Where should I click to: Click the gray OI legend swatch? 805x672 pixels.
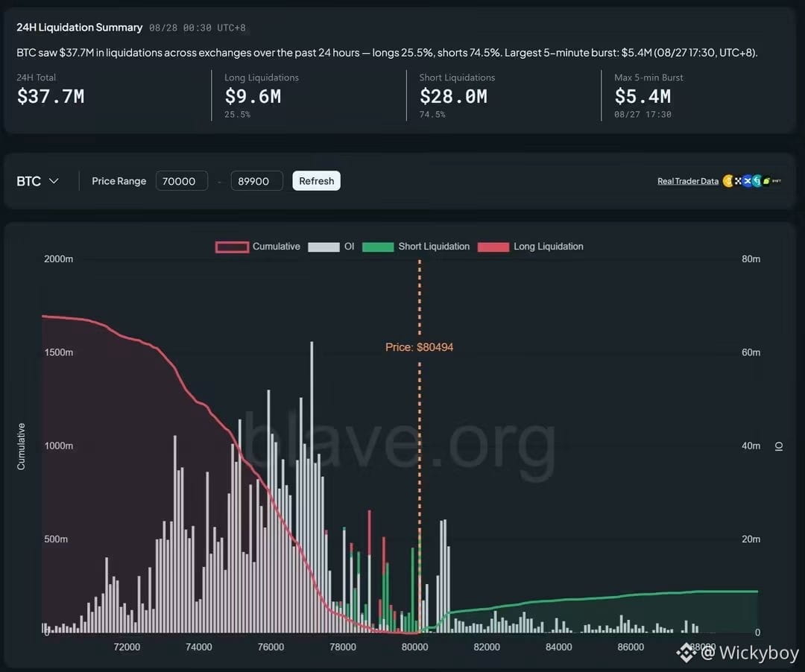click(x=323, y=247)
